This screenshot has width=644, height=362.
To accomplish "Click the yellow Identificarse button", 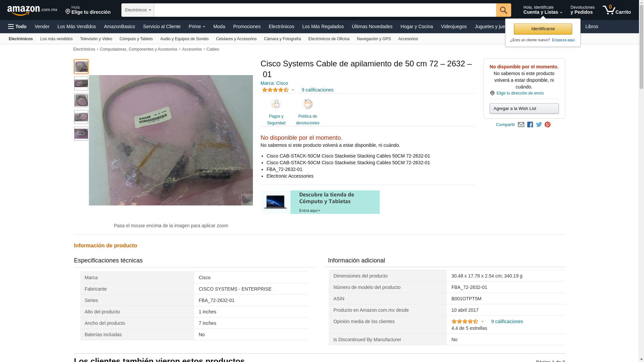I will [543, 29].
